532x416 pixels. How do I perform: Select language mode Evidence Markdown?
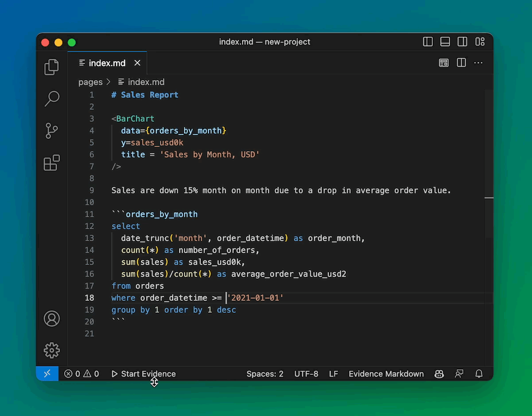(x=386, y=374)
